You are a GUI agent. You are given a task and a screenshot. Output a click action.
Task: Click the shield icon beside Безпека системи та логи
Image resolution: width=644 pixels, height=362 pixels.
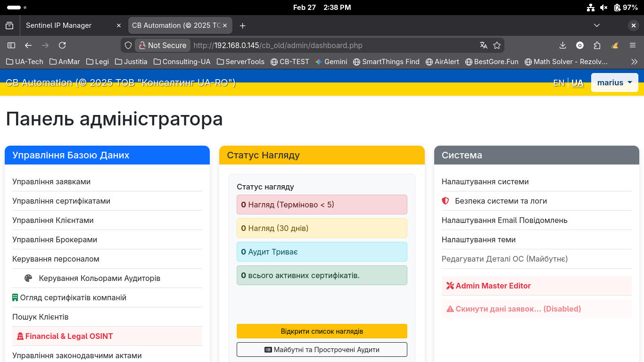point(446,201)
